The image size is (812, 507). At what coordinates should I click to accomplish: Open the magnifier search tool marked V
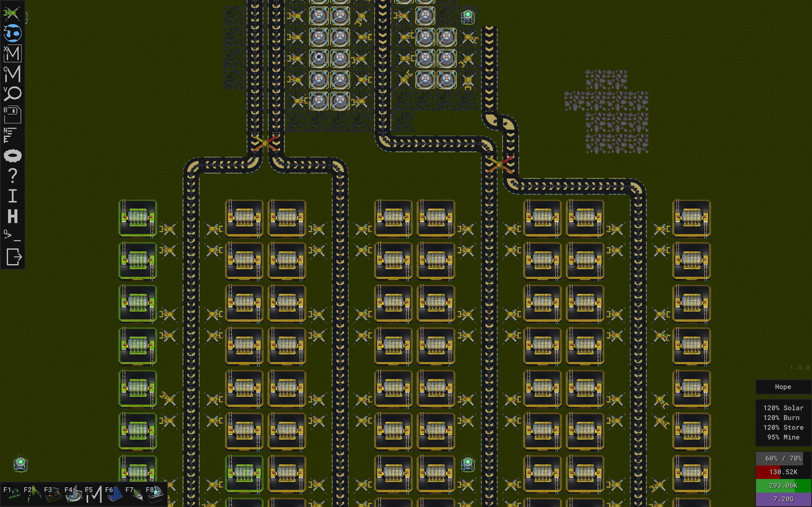[x=13, y=94]
